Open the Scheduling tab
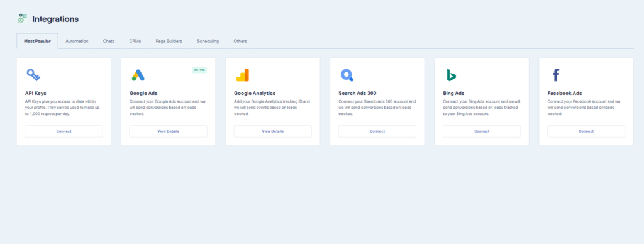 click(x=208, y=41)
